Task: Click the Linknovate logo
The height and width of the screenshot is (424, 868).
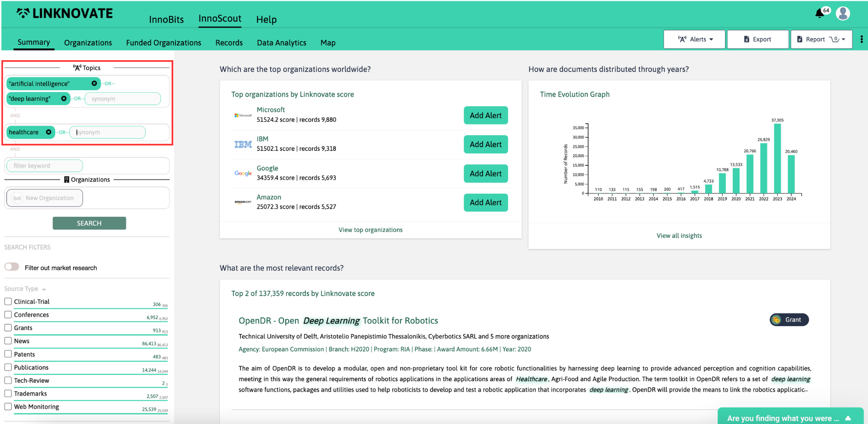Action: (64, 14)
